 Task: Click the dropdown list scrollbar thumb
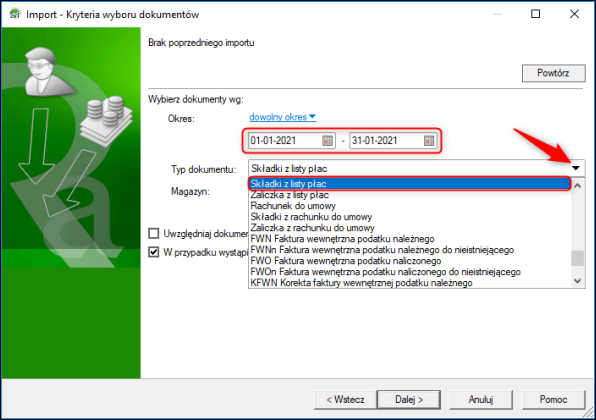point(577,258)
